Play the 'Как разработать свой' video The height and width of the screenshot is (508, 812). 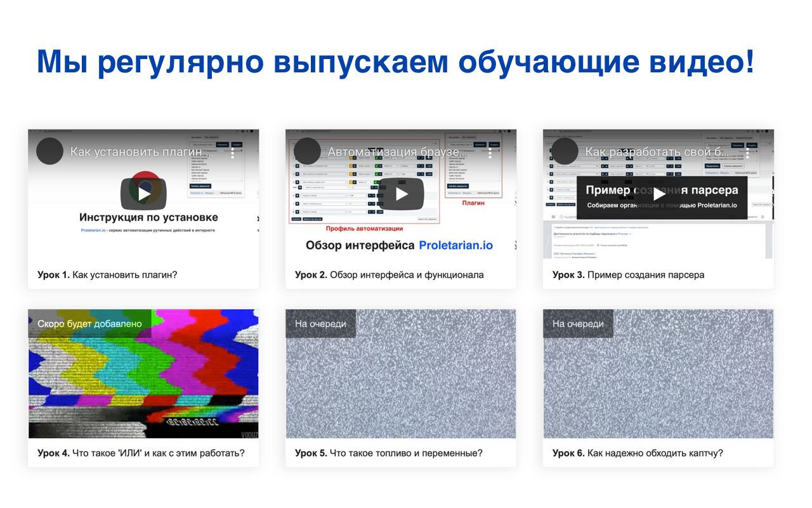point(658,194)
